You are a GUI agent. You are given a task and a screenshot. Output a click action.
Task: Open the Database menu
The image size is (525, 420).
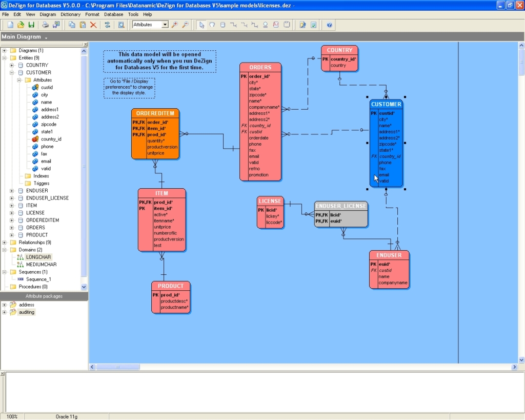point(113,14)
